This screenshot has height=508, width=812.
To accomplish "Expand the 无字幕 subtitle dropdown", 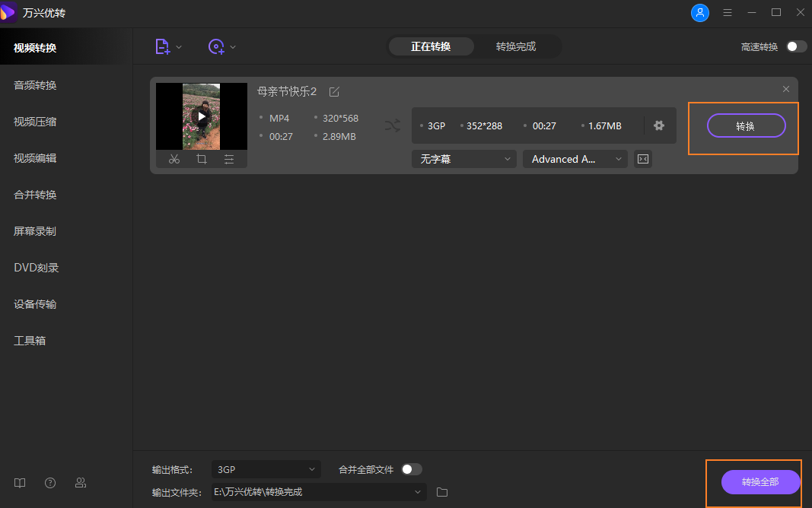I will pyautogui.click(x=463, y=159).
